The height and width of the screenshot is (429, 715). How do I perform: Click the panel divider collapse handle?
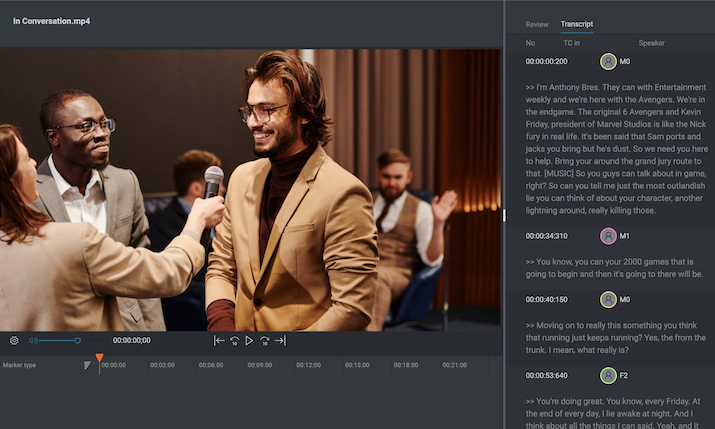click(x=504, y=214)
